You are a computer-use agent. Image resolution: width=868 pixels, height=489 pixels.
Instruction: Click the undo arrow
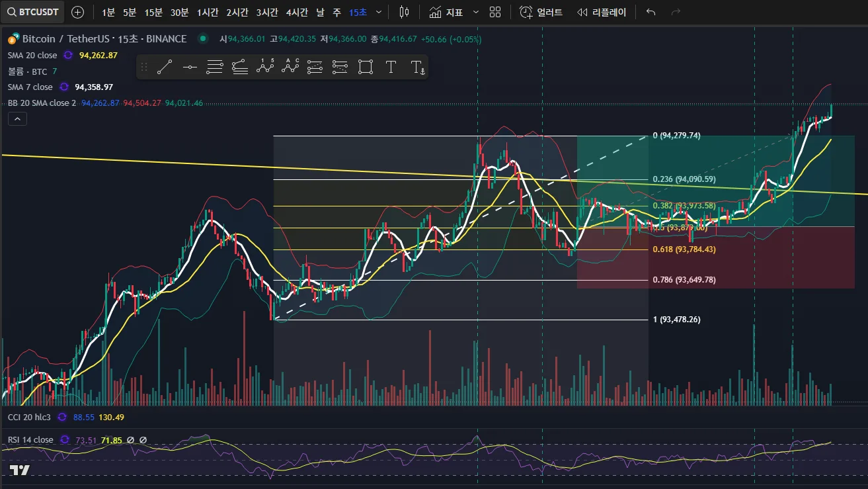click(x=651, y=13)
